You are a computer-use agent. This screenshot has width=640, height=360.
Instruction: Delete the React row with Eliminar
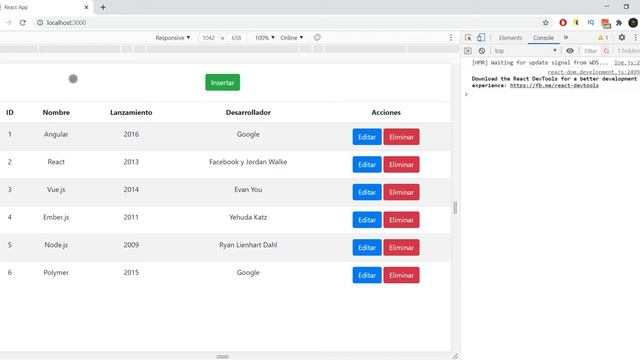[401, 164]
